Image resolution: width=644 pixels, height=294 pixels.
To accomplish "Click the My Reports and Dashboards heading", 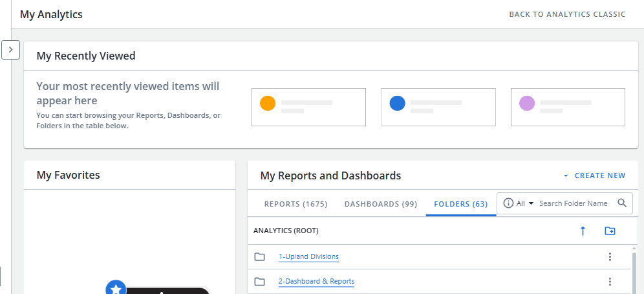I will point(330,175).
